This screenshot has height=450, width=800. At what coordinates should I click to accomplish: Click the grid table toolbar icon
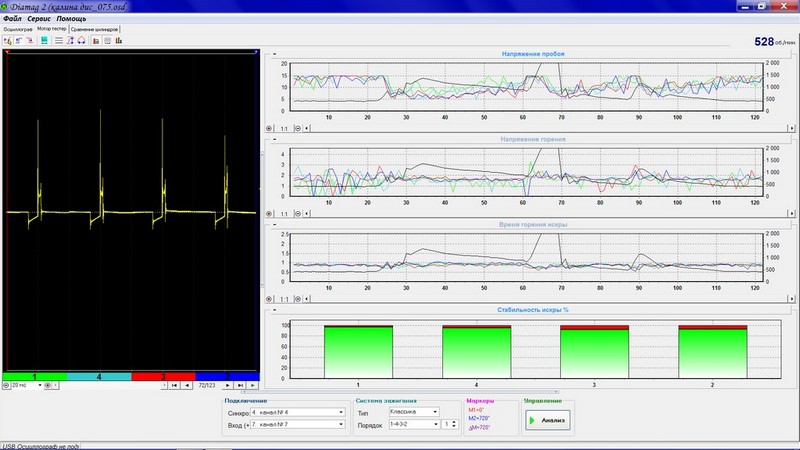107,40
